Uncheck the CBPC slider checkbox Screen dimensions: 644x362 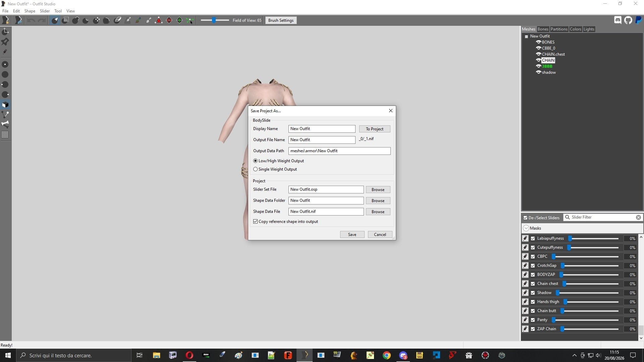pos(533,256)
